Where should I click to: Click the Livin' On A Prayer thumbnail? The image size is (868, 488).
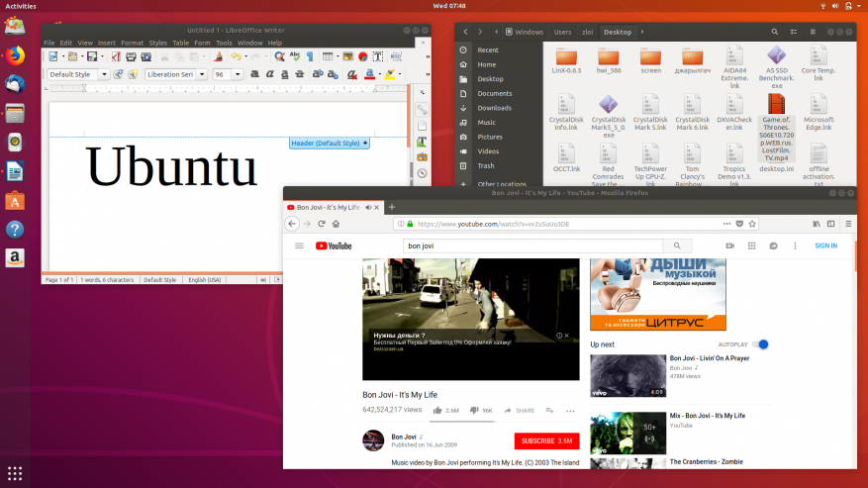(627, 375)
